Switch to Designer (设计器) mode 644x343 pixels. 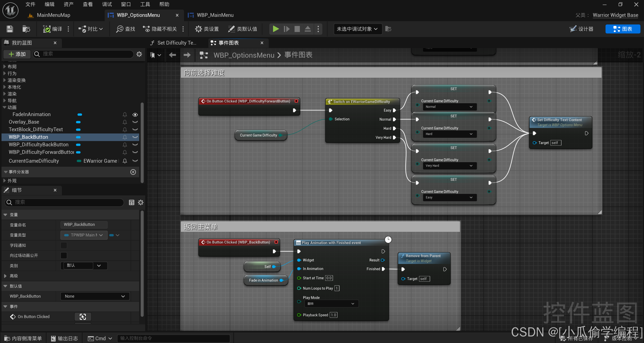click(581, 29)
